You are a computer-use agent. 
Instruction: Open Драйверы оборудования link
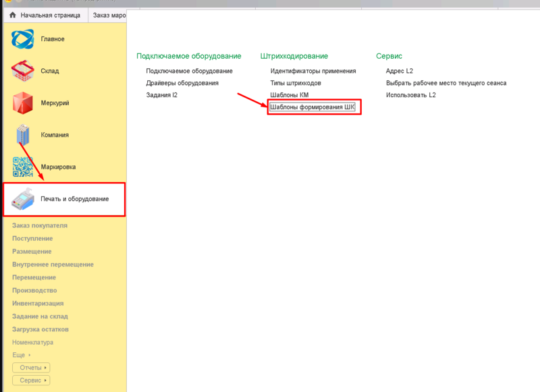(182, 83)
